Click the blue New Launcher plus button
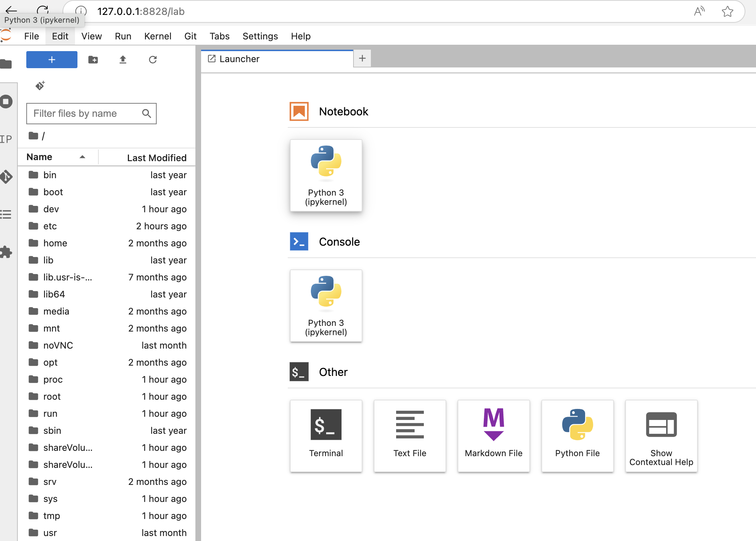756x541 pixels. pos(52,60)
